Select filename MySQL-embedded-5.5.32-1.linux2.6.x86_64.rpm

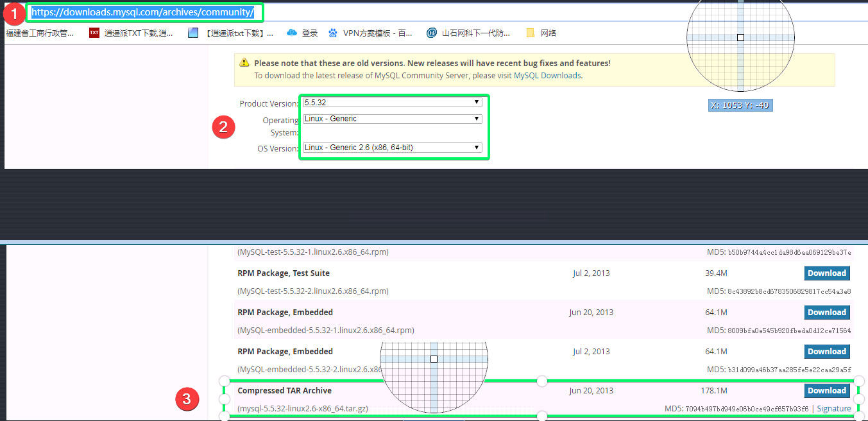pyautogui.click(x=326, y=331)
